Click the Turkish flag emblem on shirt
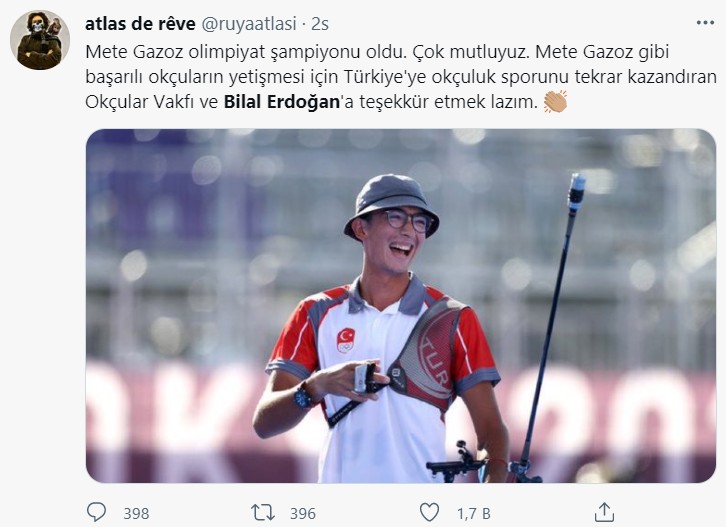This screenshot has width=726, height=527. pyautogui.click(x=345, y=340)
